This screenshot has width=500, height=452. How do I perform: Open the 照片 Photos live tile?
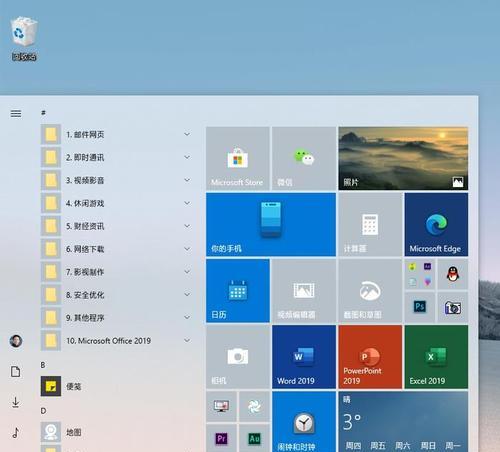(403, 158)
